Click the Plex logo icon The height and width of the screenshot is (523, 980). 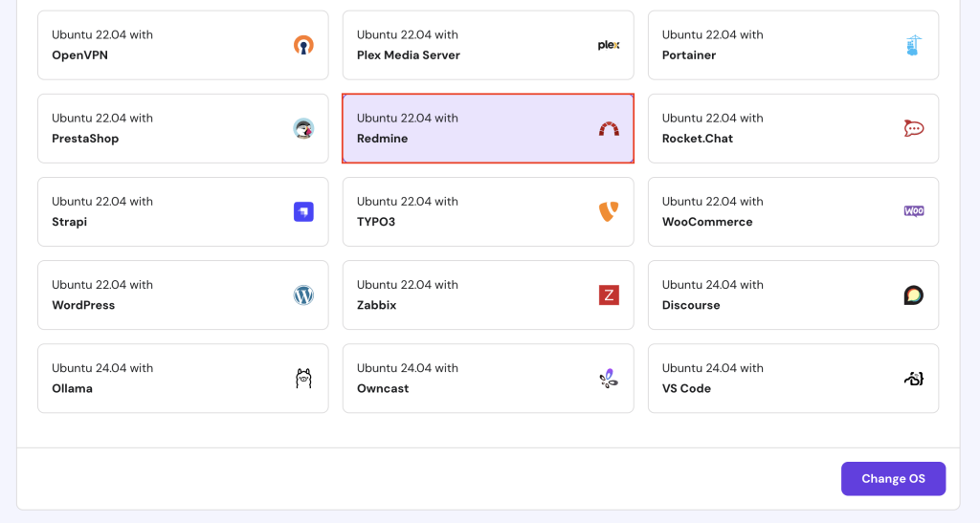(x=609, y=45)
